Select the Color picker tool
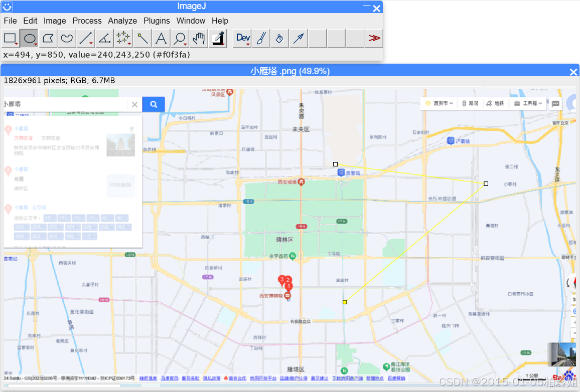This screenshot has height=392, width=580. 218,38
